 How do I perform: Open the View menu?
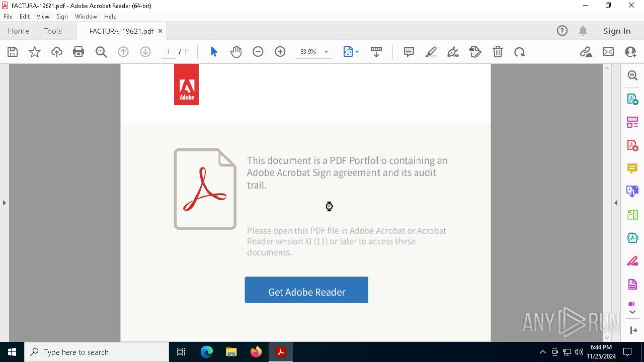pyautogui.click(x=43, y=16)
